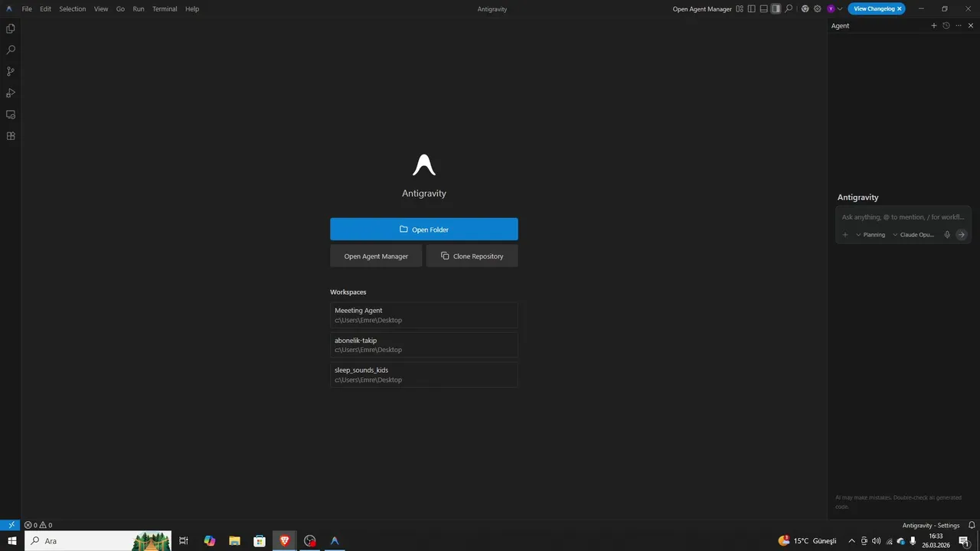Open the Windows notification center
This screenshot has height=551, width=980.
coord(964,541)
